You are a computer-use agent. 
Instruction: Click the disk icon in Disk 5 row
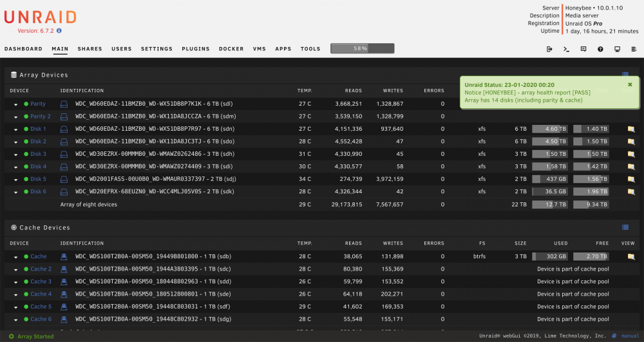tap(64, 179)
